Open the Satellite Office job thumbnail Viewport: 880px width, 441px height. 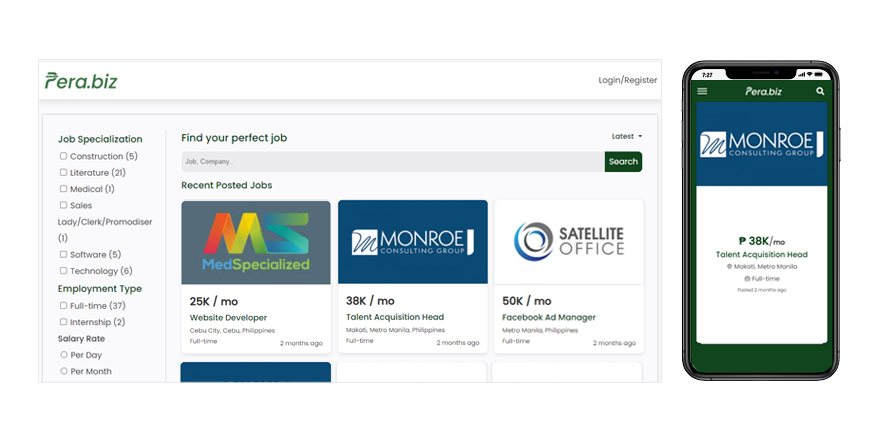[569, 242]
